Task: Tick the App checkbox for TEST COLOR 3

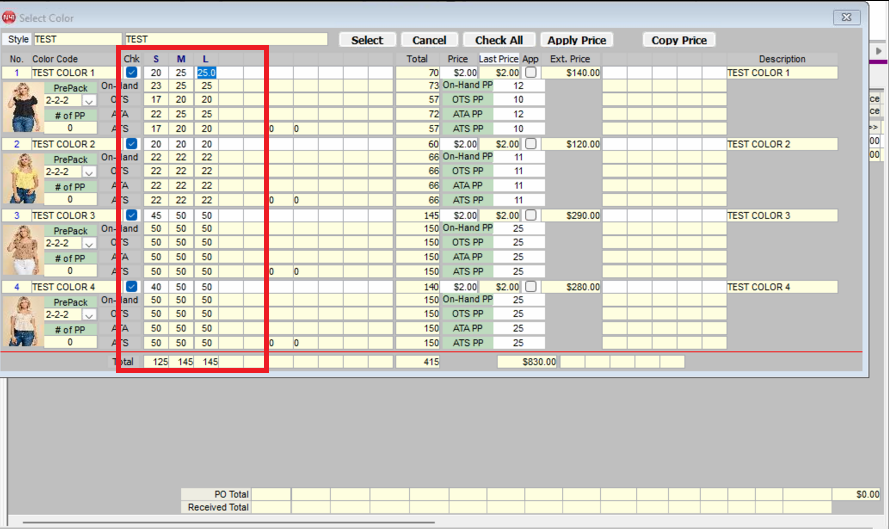Action: tap(531, 215)
